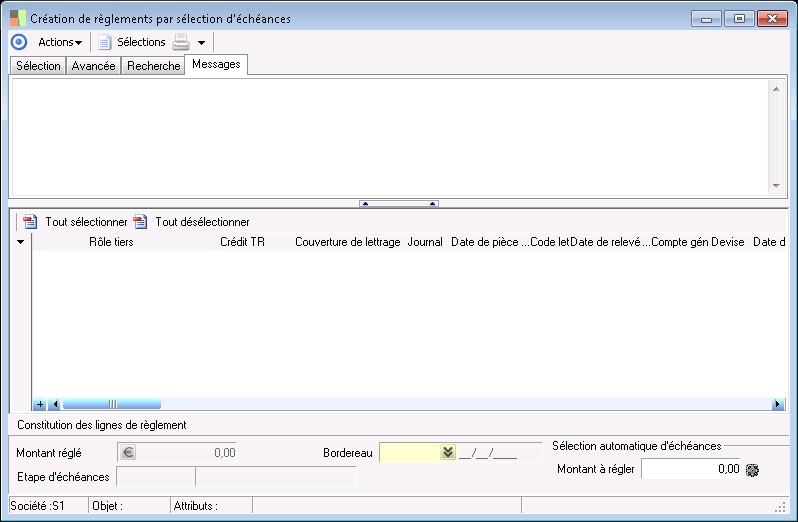Viewport: 798px width, 522px height.
Task: Click horizontal scrollbar thumb in grid
Action: (x=112, y=404)
